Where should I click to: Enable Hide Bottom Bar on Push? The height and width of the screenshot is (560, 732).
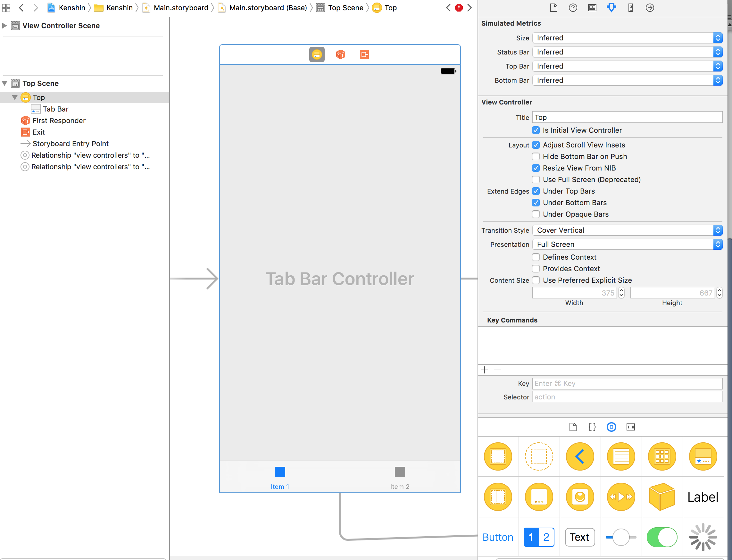click(x=536, y=157)
